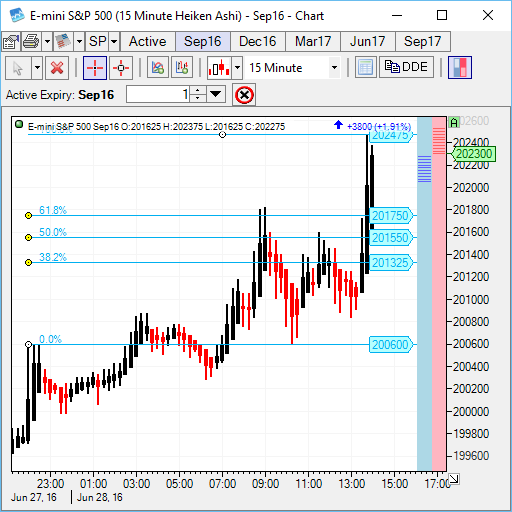Viewport: 512px width, 512px height.
Task: Click the light blue bid volume column
Action: tap(425, 293)
